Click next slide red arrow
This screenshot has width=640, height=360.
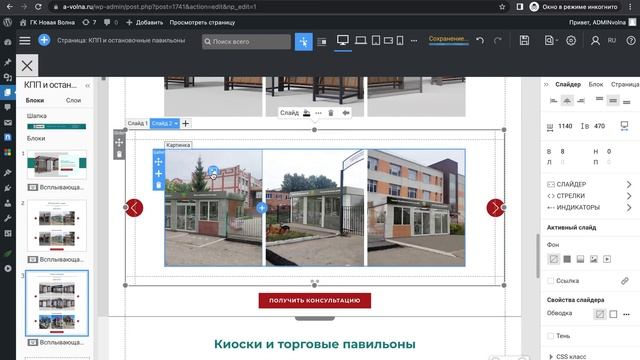click(495, 208)
